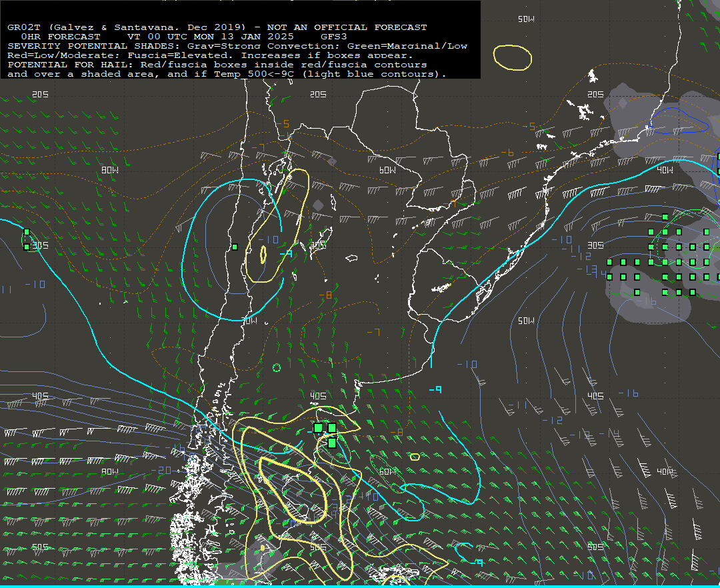Screen dimensions: 720x588
Task: Click the upper green box beside the far-left 30S label
Action: (x=27, y=232)
